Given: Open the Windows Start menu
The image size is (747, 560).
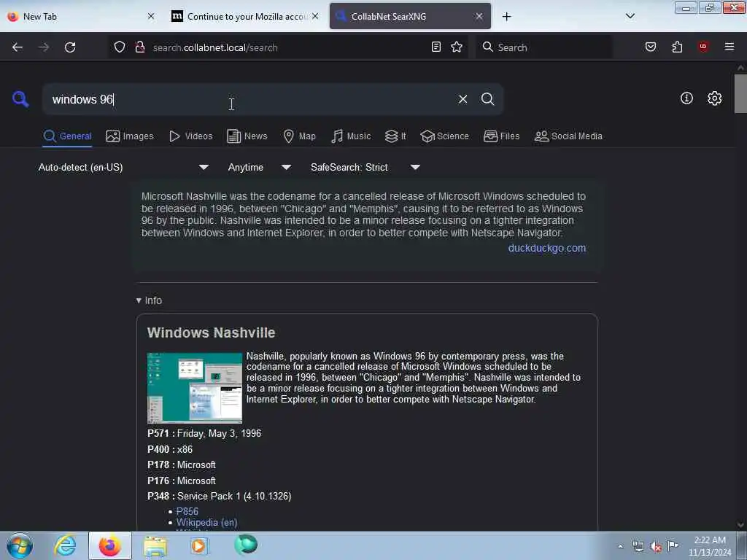Looking at the screenshot, I should [x=20, y=545].
